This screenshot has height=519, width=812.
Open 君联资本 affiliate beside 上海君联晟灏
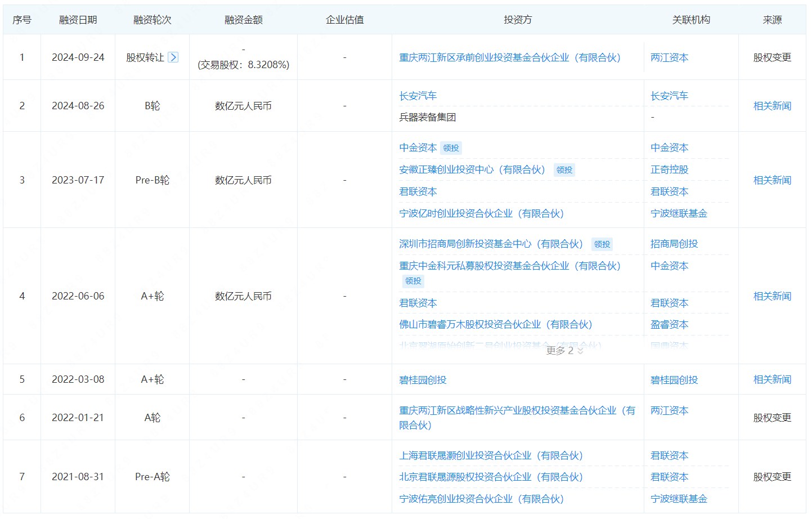pyautogui.click(x=669, y=455)
